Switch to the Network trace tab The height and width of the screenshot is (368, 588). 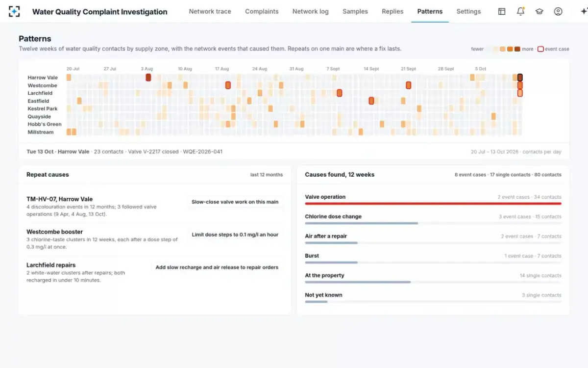click(x=210, y=11)
